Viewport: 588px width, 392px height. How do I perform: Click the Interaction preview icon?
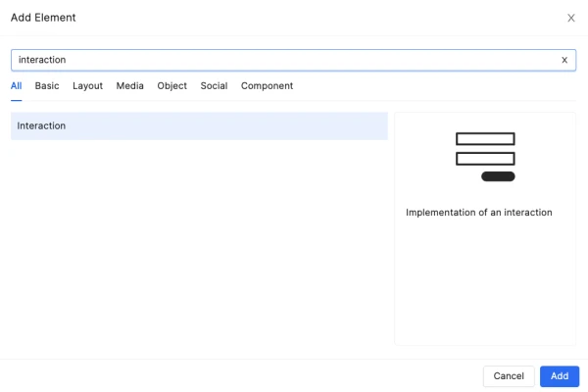(x=485, y=157)
